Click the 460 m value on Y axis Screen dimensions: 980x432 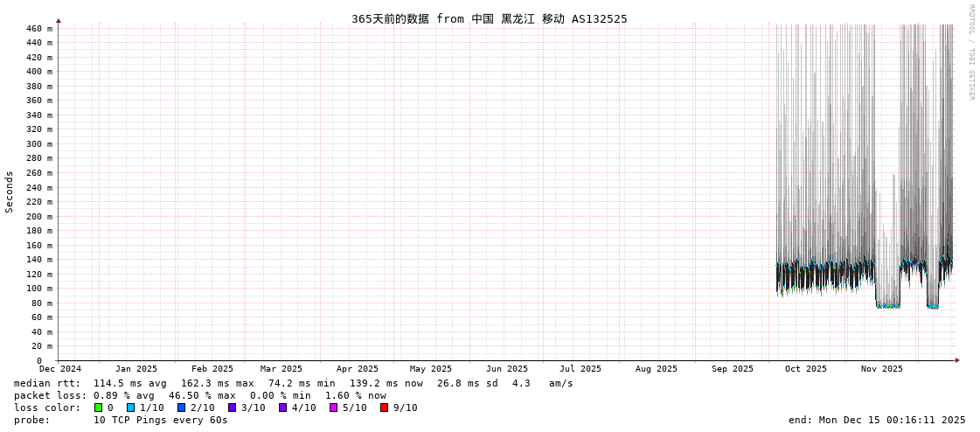coord(39,29)
